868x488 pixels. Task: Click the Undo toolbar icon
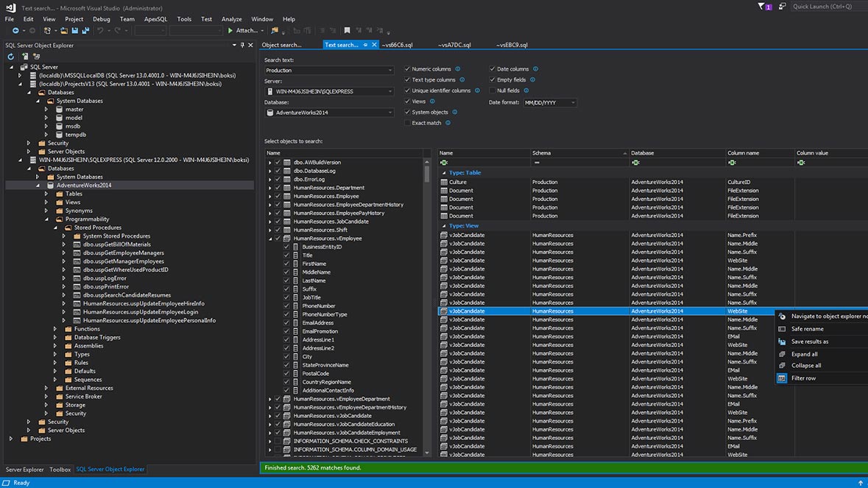point(100,30)
